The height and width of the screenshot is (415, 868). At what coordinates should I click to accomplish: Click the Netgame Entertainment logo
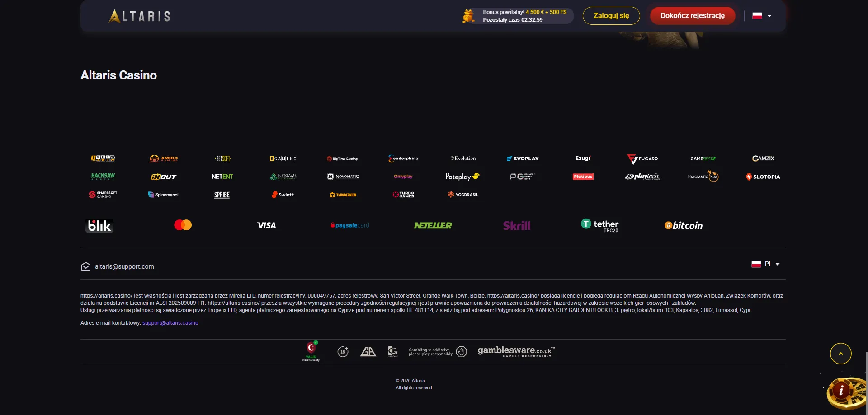point(283,177)
